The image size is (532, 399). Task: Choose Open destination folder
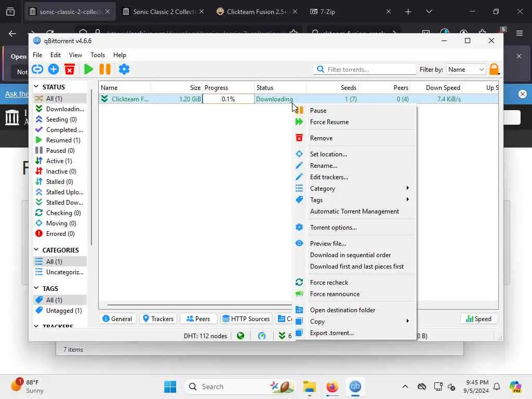355,310
